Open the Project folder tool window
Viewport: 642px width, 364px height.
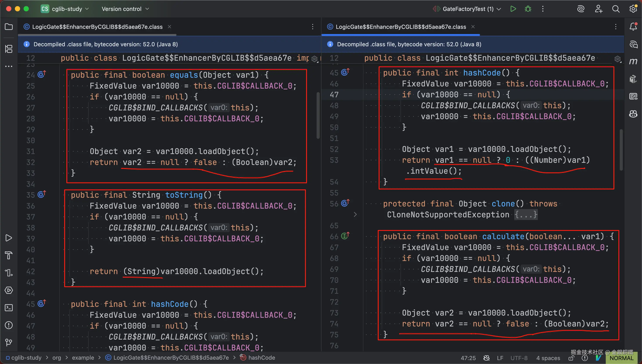(9, 27)
